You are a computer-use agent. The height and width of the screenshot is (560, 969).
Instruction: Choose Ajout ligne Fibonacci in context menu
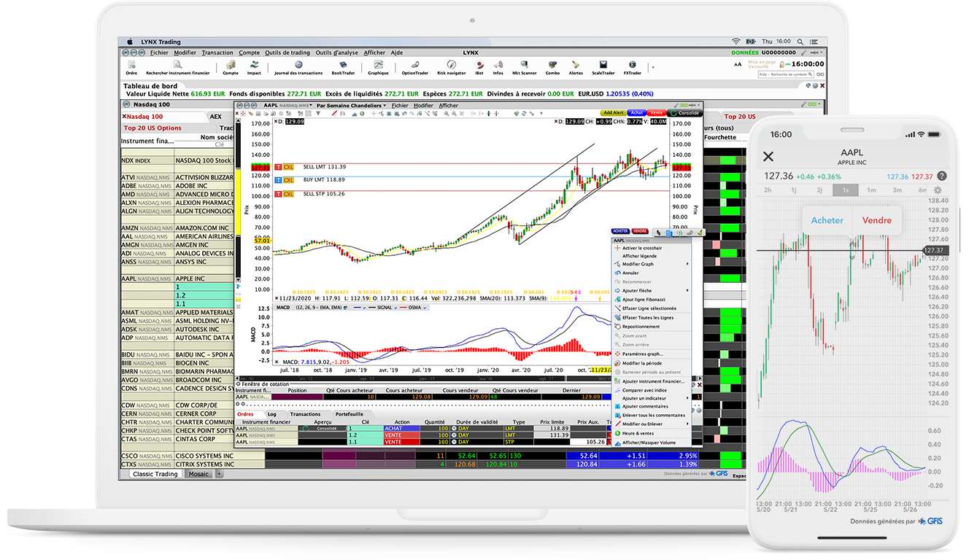[x=653, y=300]
